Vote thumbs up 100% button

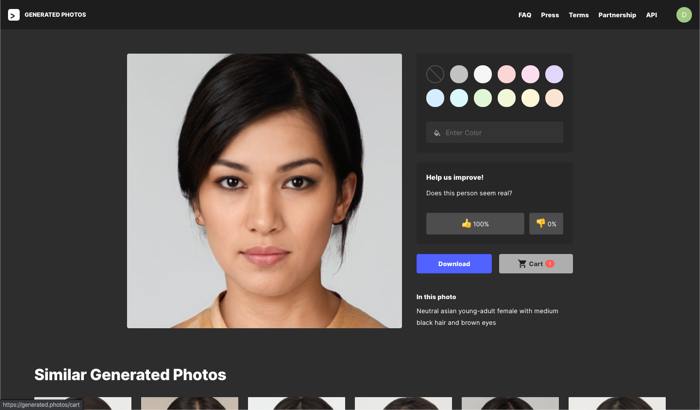[475, 224]
